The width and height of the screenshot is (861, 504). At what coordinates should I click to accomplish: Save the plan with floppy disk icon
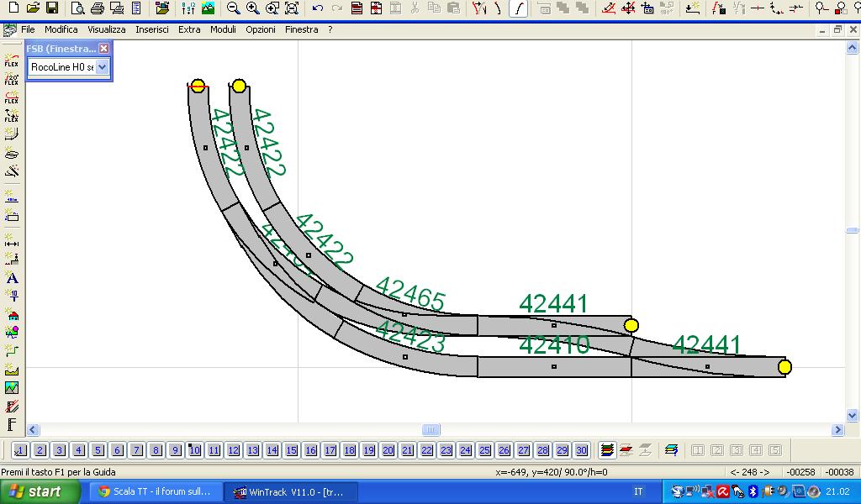click(x=52, y=8)
